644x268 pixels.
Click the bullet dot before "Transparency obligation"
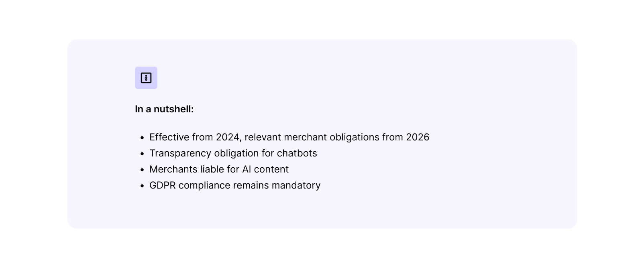[x=142, y=154]
